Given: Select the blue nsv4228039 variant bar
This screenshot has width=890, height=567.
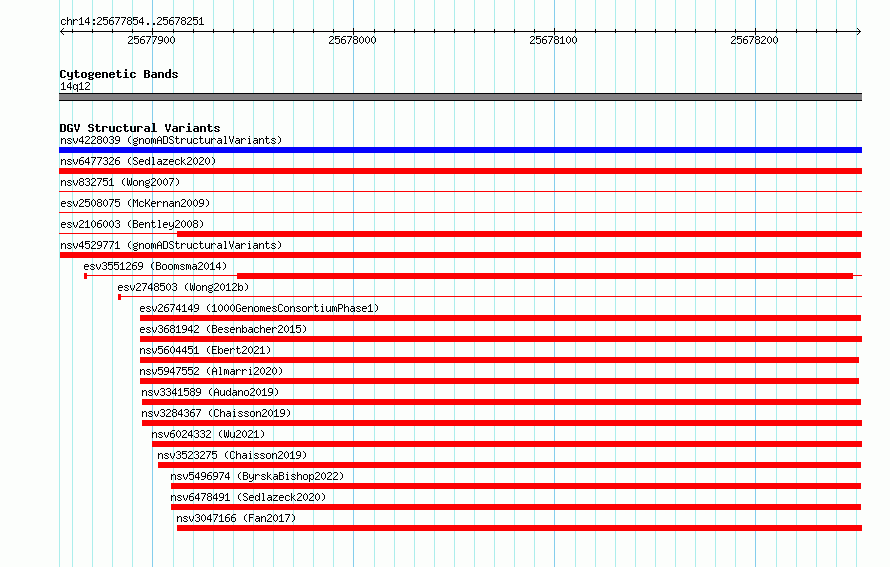Looking at the screenshot, I should tap(460, 150).
